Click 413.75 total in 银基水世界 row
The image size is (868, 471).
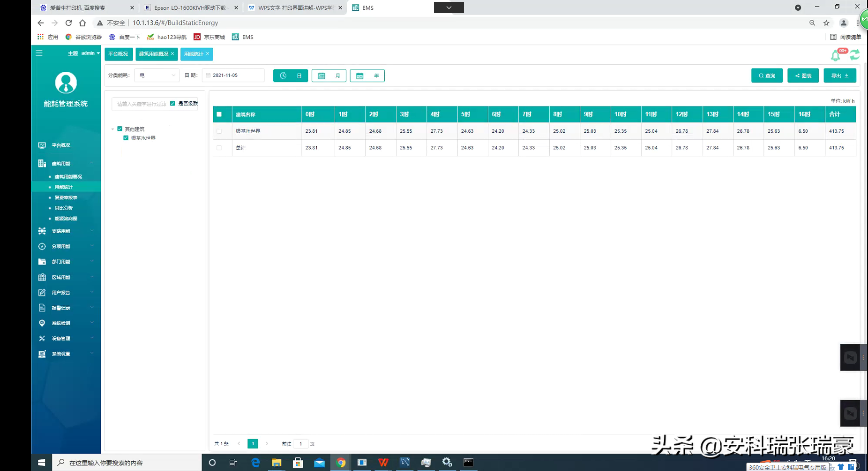[x=837, y=131]
